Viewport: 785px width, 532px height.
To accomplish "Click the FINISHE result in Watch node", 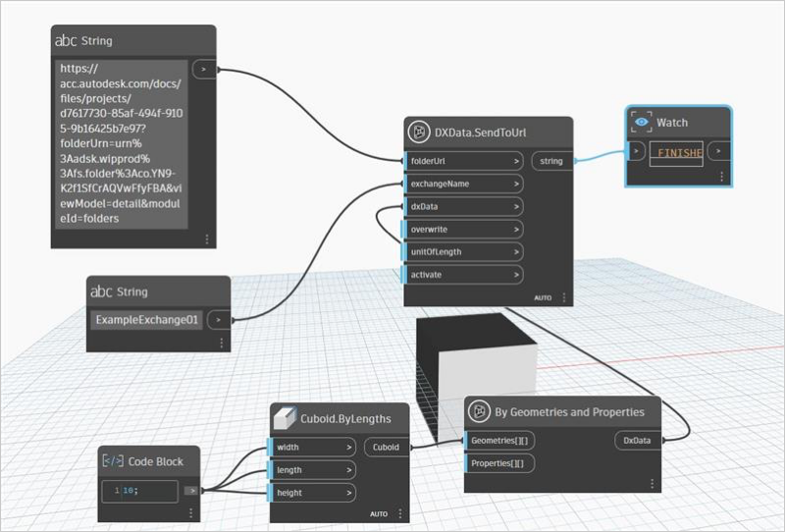I will [x=676, y=153].
